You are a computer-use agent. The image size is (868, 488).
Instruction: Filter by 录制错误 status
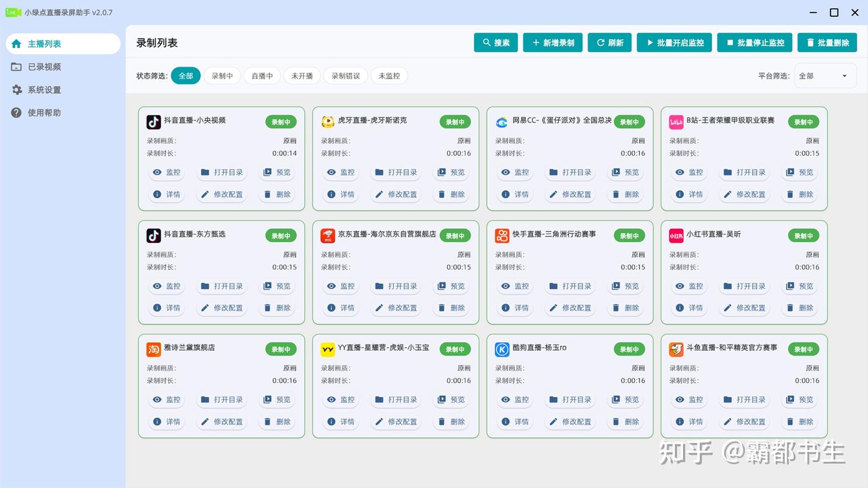[x=345, y=76]
